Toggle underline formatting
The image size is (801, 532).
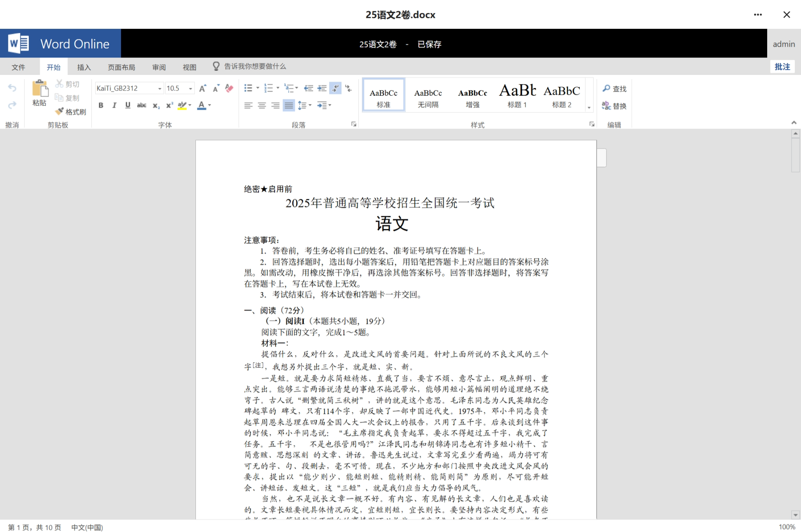coord(128,105)
